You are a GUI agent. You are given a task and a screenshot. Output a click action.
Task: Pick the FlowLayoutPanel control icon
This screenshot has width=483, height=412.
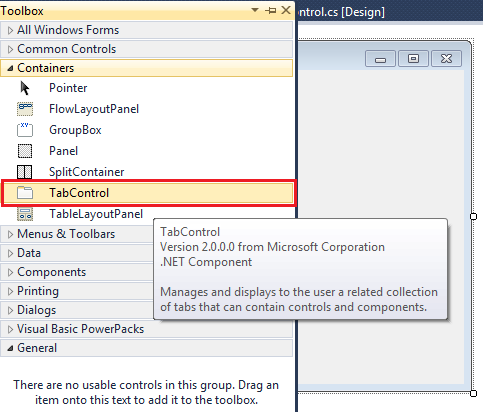pos(25,109)
